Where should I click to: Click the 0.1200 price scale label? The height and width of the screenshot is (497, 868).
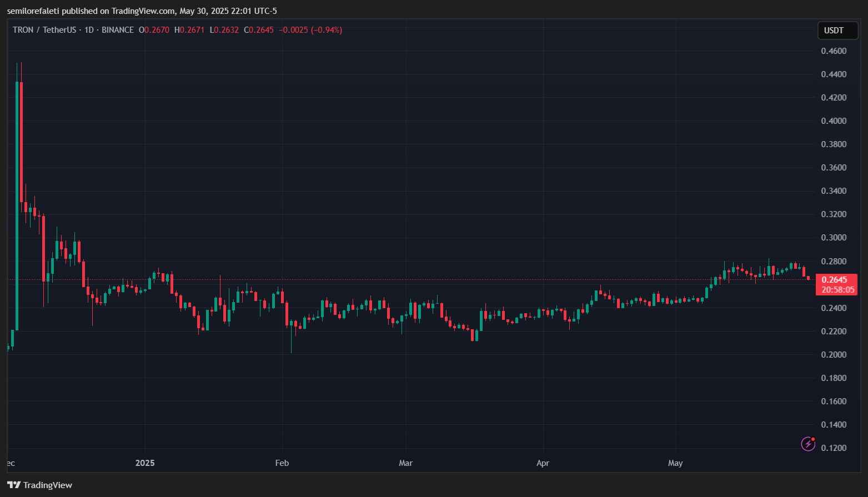tap(834, 448)
